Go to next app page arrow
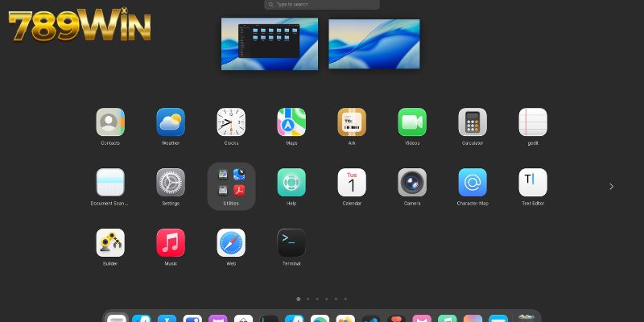Screen dimensions: 644x322 (611, 187)
